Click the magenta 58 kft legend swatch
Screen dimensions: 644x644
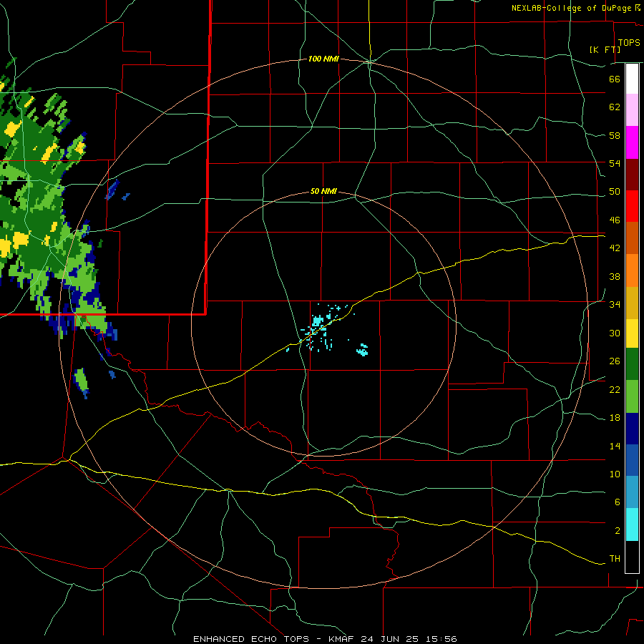[x=632, y=142]
